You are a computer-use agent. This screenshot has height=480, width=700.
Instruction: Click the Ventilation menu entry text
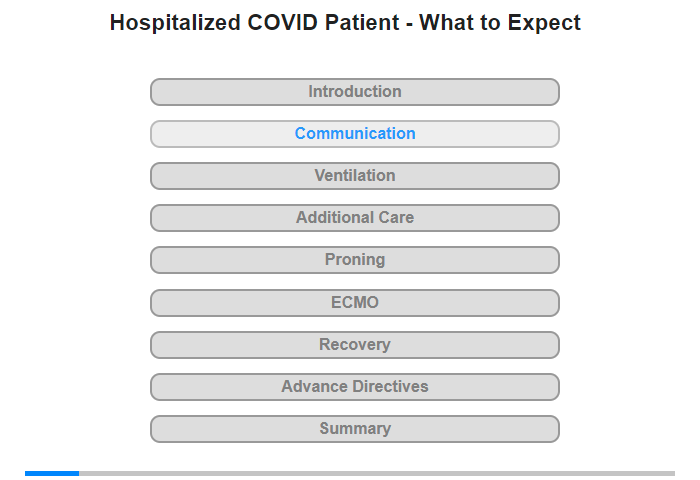pos(355,175)
